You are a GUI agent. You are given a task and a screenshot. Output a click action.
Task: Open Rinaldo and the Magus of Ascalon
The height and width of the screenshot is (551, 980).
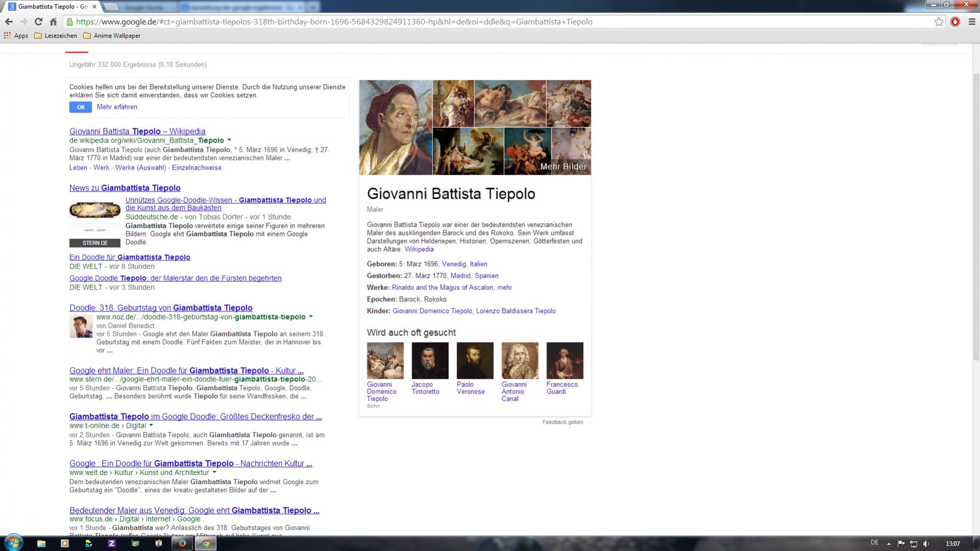click(442, 288)
